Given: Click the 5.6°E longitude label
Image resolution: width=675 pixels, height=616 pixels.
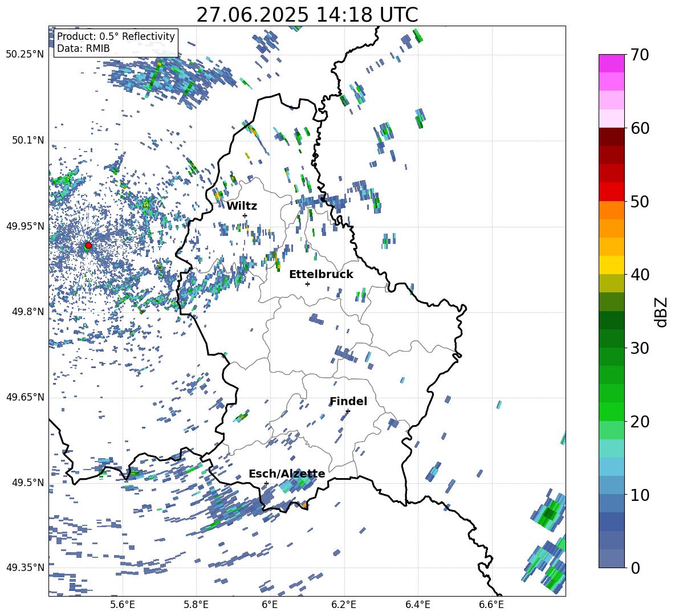Looking at the screenshot, I should (123, 605).
